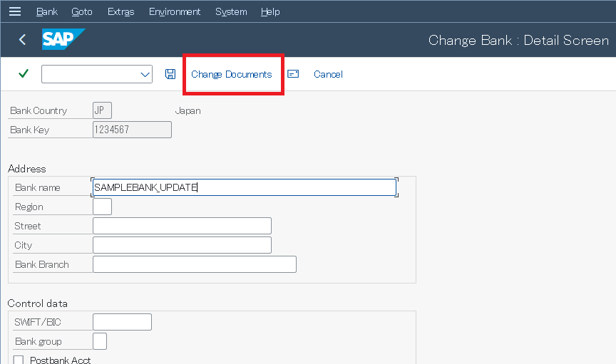Screen dimensions: 616x364
Task: Open the hamburger menu icon
Action: tap(15, 11)
